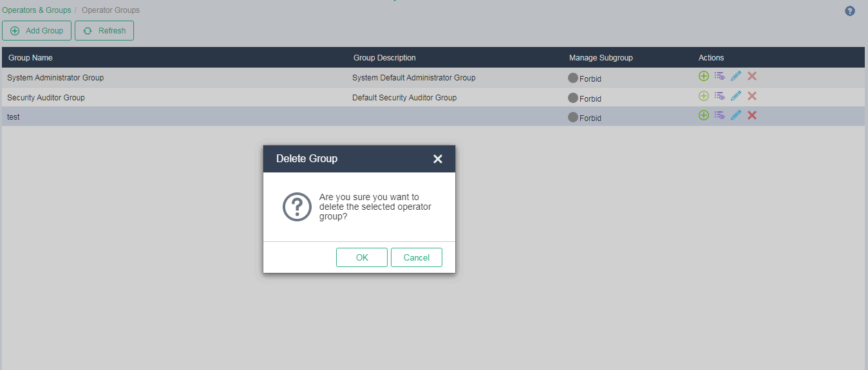
Task: Click the delete X for Security Auditor Group
Action: click(x=752, y=96)
